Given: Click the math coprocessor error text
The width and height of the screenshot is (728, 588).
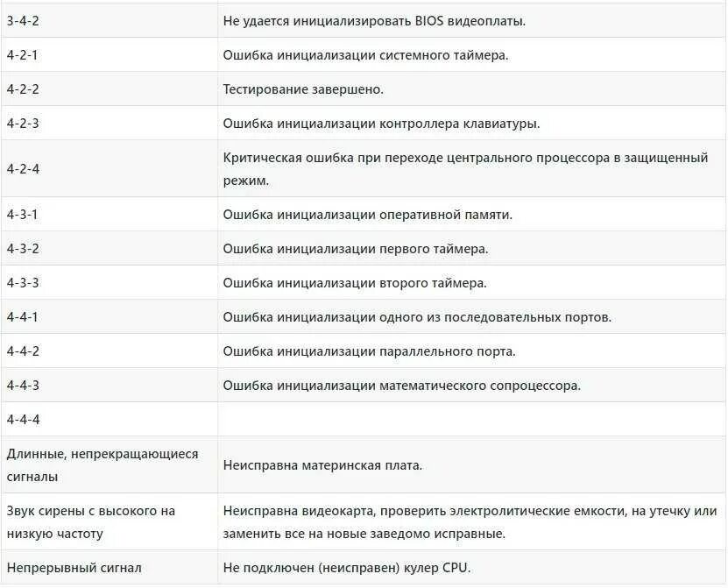Looking at the screenshot, I should click(x=401, y=386).
